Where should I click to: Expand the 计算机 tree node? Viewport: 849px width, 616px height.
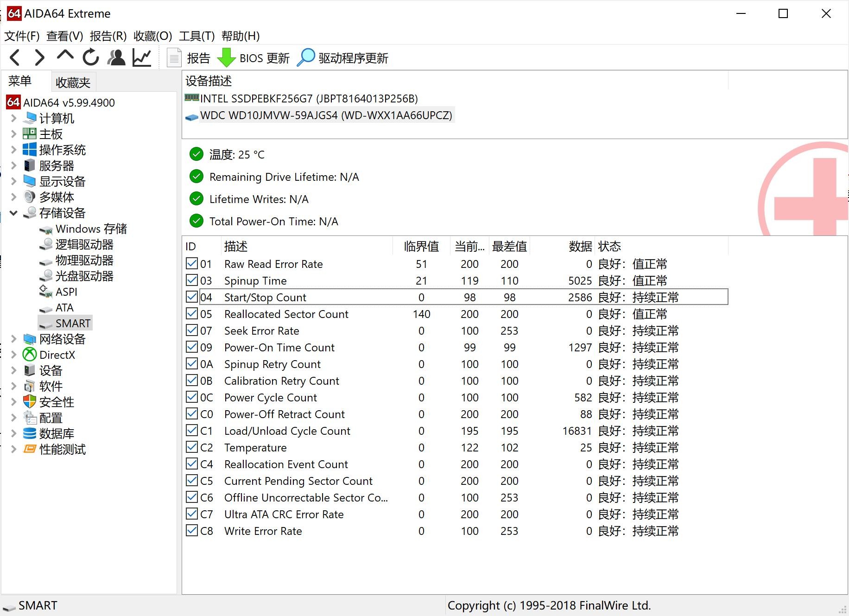tap(13, 119)
